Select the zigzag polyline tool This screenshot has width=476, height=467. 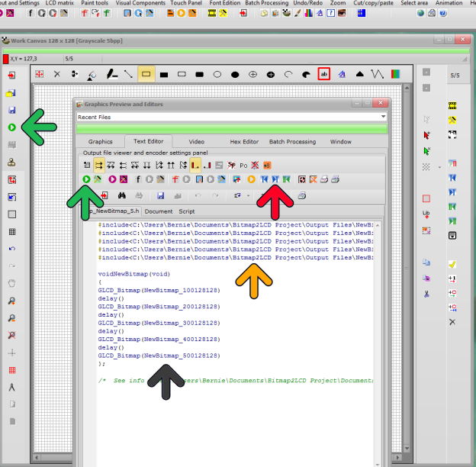(377, 74)
